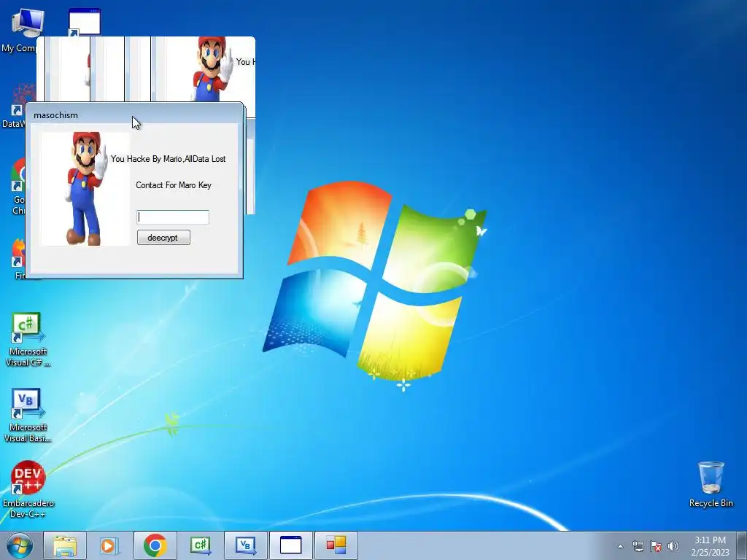The width and height of the screenshot is (747, 560).
Task: Open the clock showing 3:11 PM
Action: tap(710, 546)
